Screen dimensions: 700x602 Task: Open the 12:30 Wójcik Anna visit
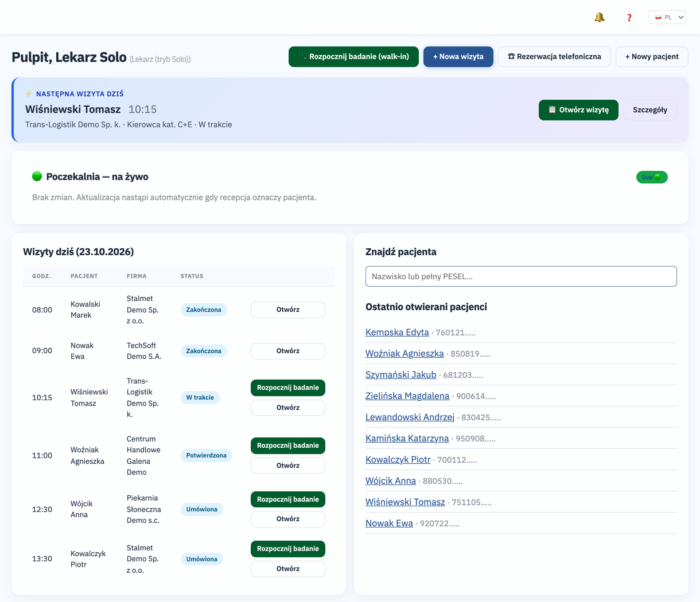click(x=288, y=519)
